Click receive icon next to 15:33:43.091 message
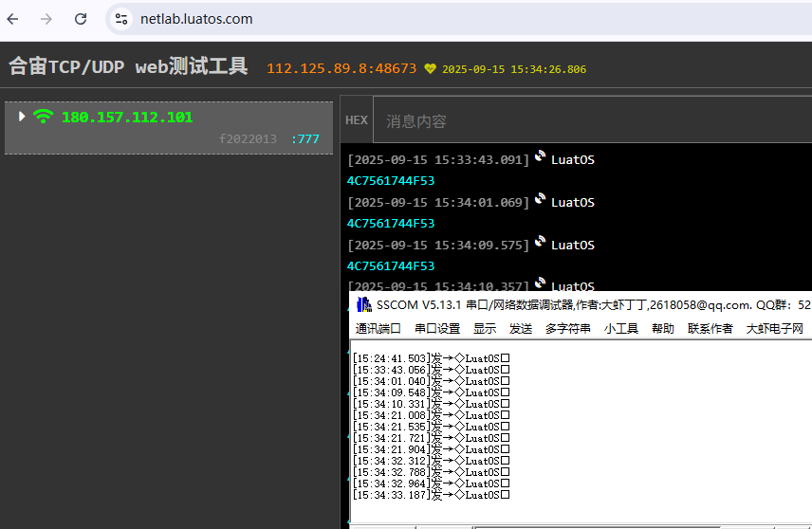This screenshot has height=529, width=812. coord(540,155)
